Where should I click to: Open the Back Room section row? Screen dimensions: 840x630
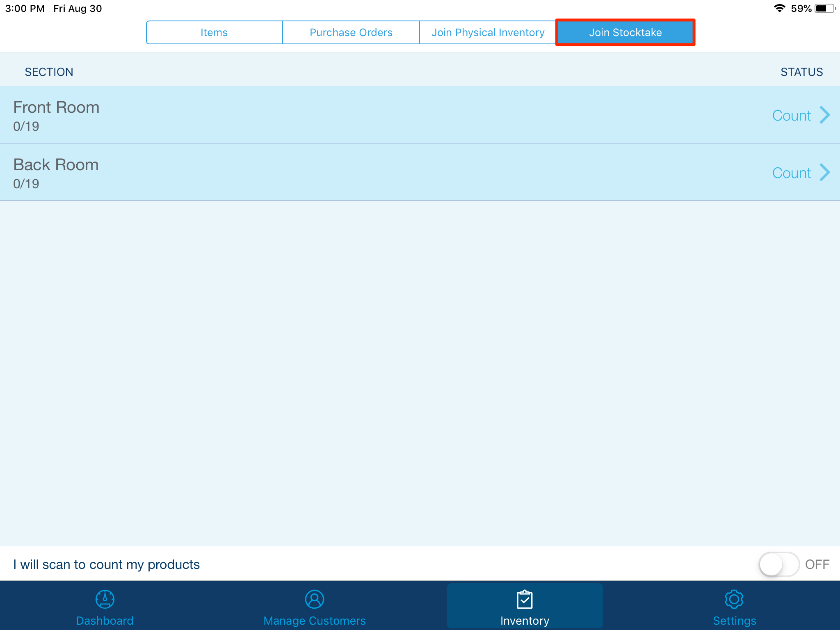click(328, 172)
